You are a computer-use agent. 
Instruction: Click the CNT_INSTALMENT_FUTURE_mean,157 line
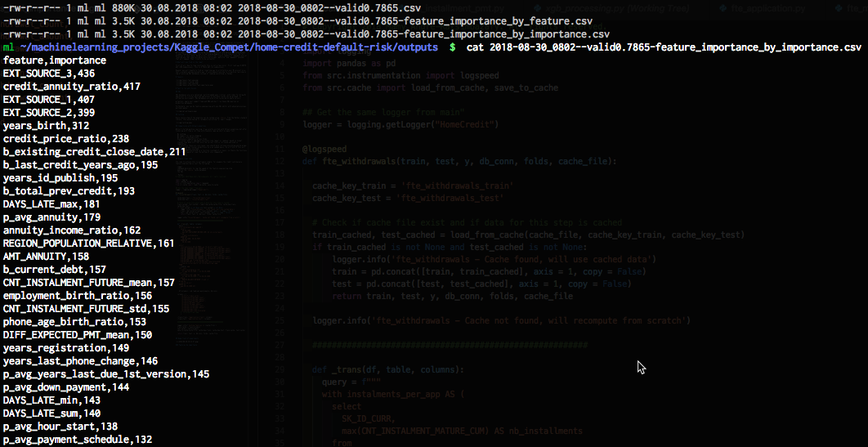tap(88, 284)
